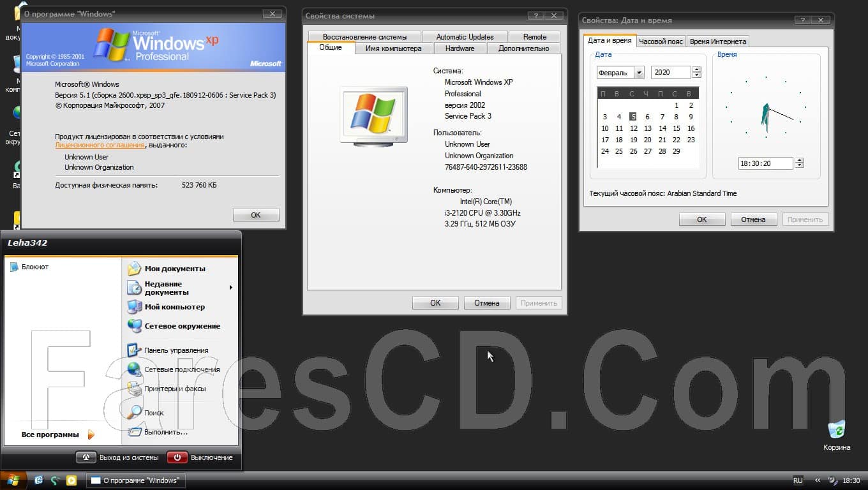Select the О программе "Windows" taskbar button
Screen dimensions: 868x490
tap(135, 480)
